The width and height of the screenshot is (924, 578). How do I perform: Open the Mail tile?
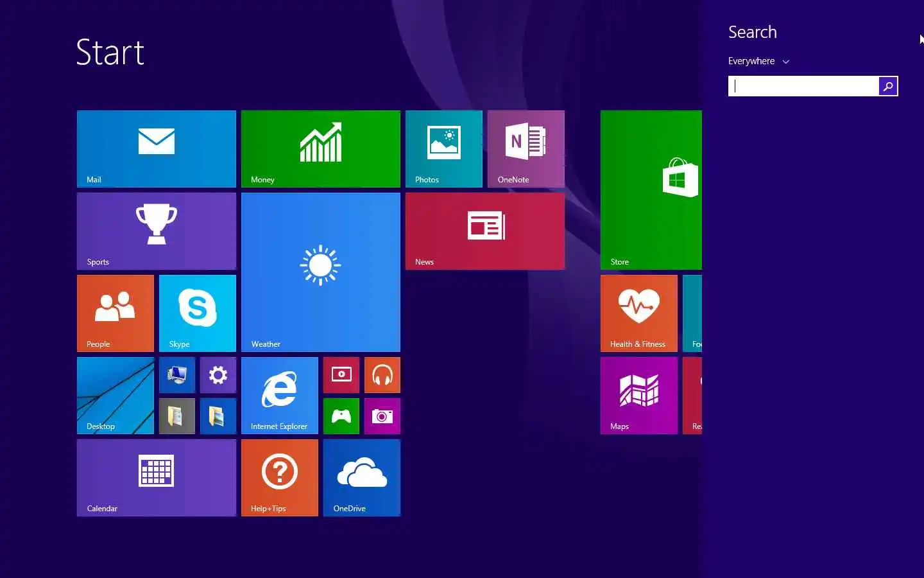pos(157,149)
